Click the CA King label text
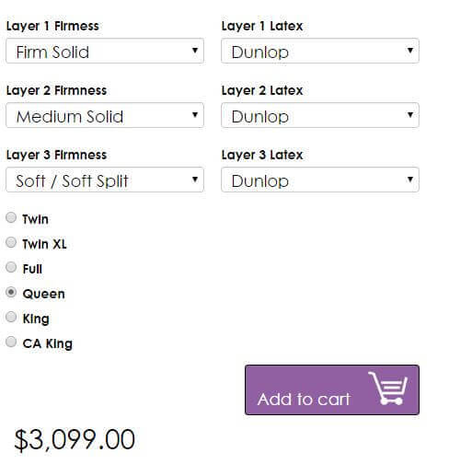Image resolution: width=449 pixels, height=476 pixels. coord(48,343)
